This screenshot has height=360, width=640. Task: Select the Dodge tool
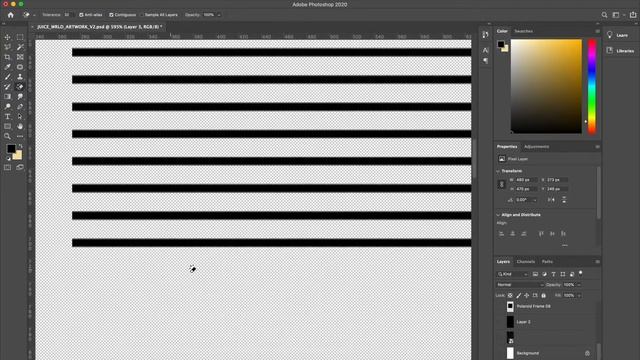[7, 107]
